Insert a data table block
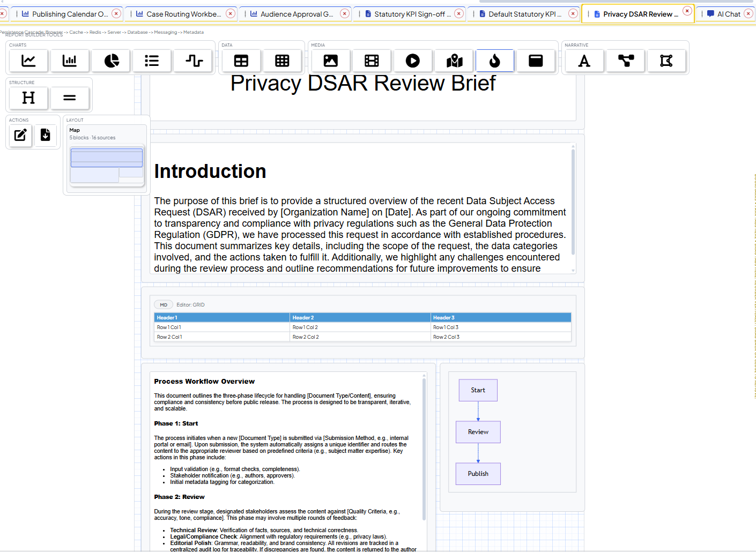756x552 pixels. click(x=241, y=61)
